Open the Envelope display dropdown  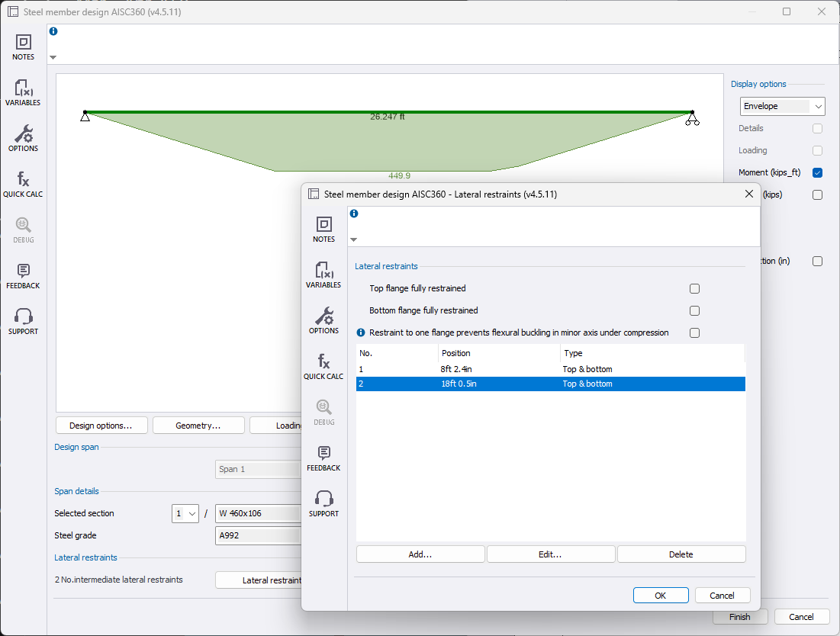(782, 106)
